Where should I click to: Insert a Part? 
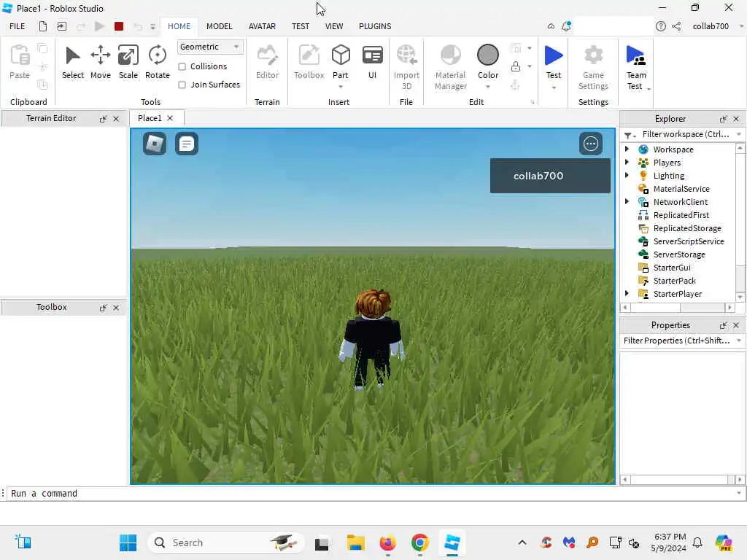point(341,61)
